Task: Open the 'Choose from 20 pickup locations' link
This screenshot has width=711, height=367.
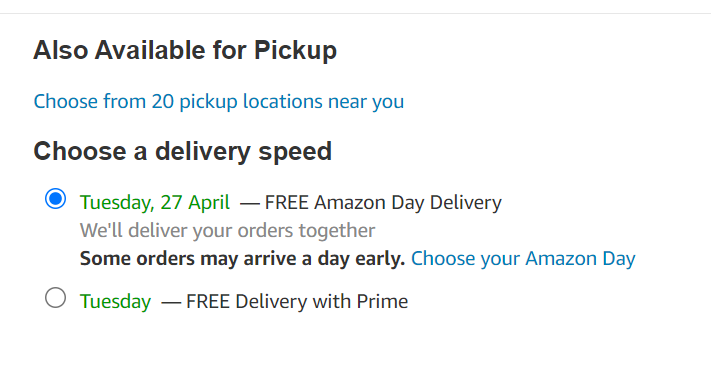Action: tap(219, 102)
